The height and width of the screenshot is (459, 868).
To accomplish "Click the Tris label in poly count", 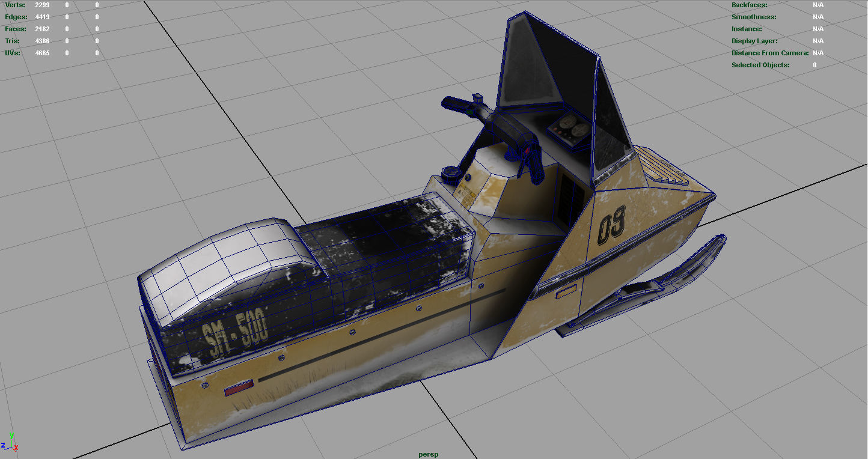I will tap(13, 41).
